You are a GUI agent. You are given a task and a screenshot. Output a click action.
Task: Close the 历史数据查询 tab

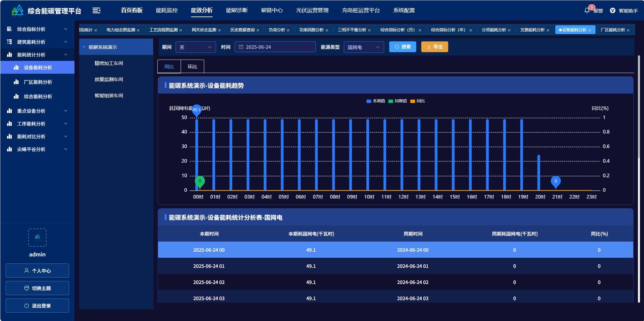point(258,30)
